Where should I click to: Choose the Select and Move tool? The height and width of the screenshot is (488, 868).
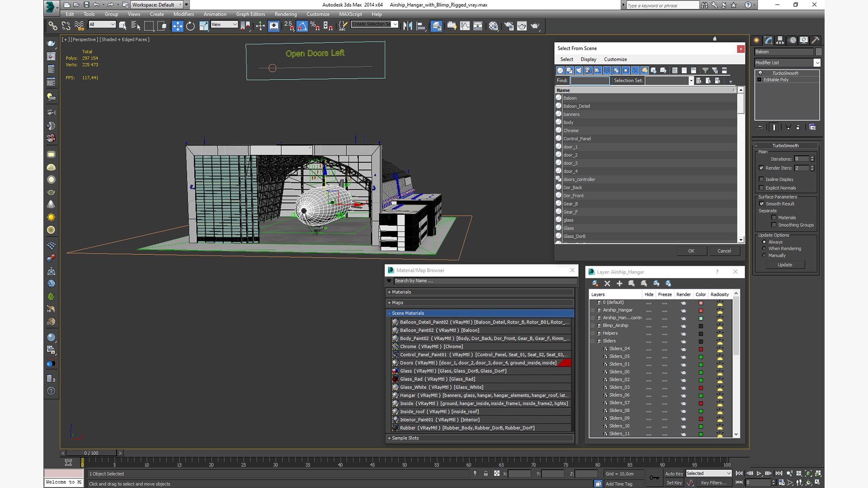(177, 26)
